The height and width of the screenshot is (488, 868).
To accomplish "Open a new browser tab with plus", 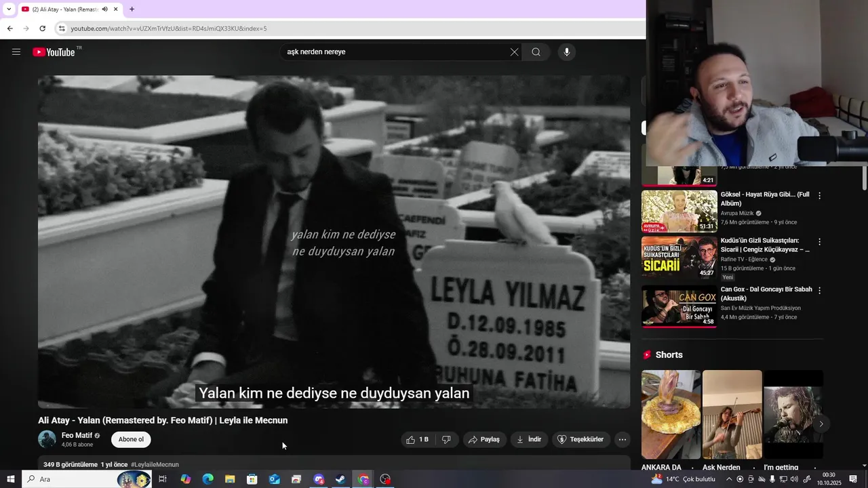I will coord(132,9).
